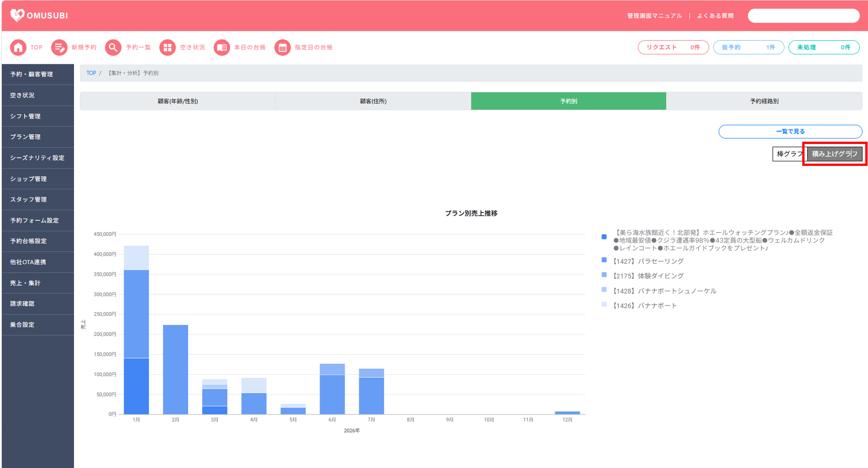
Task: Open the 空き状況 grid icon
Action: click(168, 47)
